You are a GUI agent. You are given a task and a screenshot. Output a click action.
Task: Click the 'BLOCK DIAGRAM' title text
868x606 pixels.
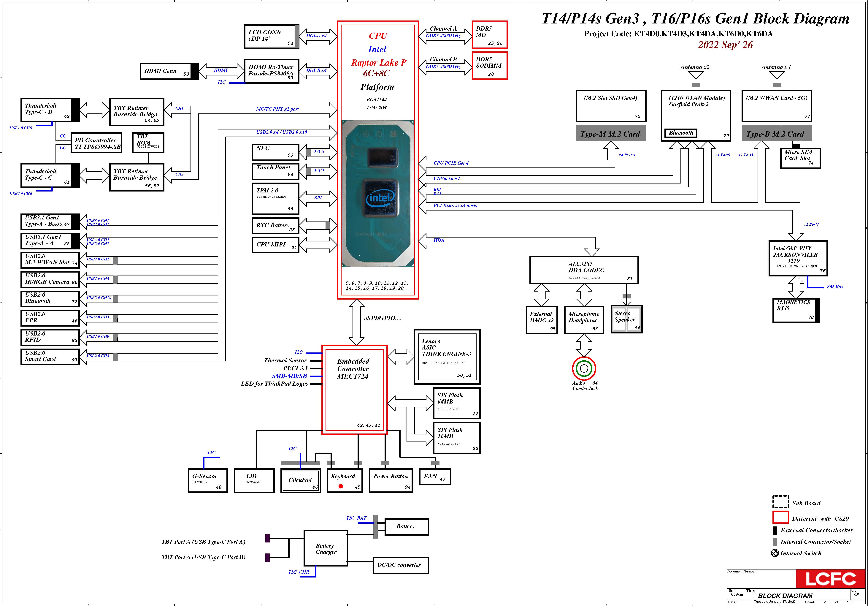coord(785,596)
